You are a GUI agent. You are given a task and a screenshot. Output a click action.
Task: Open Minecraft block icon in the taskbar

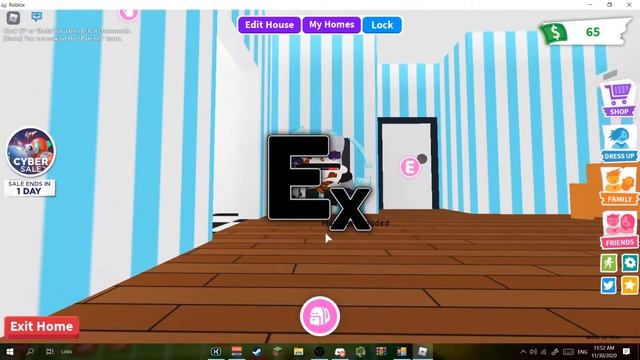[278, 351]
